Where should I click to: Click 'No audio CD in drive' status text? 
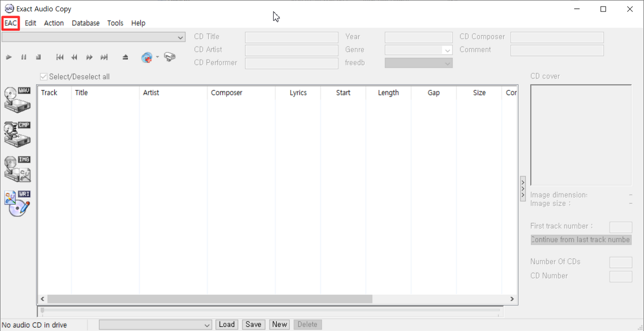(x=34, y=325)
